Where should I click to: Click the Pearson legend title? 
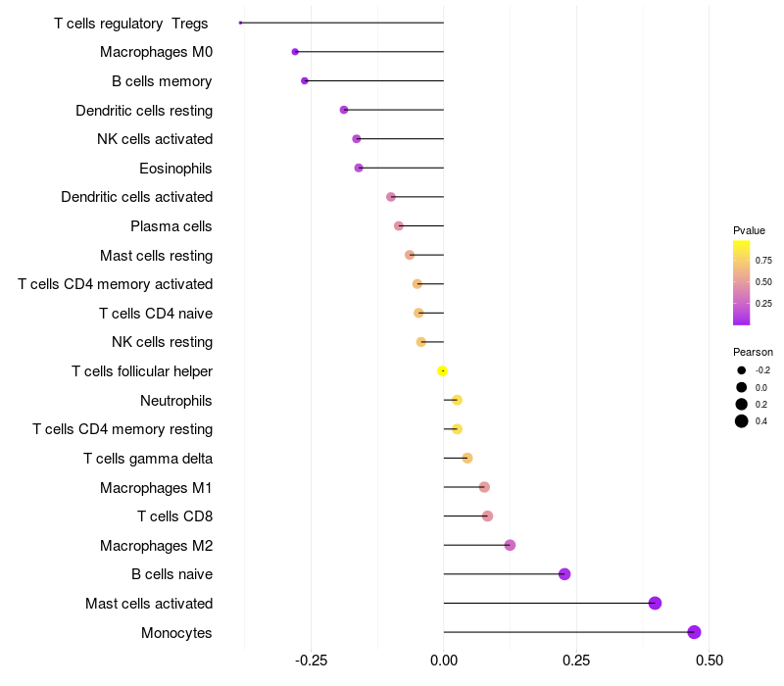[753, 352]
